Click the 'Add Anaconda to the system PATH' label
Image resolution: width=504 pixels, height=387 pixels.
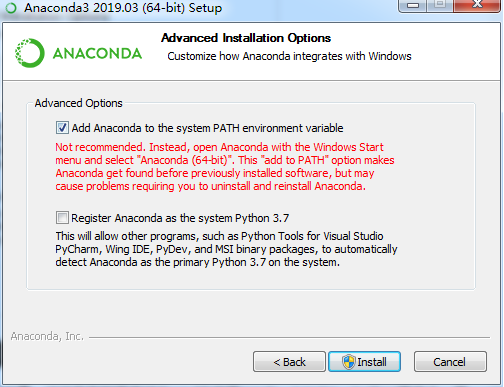[207, 128]
